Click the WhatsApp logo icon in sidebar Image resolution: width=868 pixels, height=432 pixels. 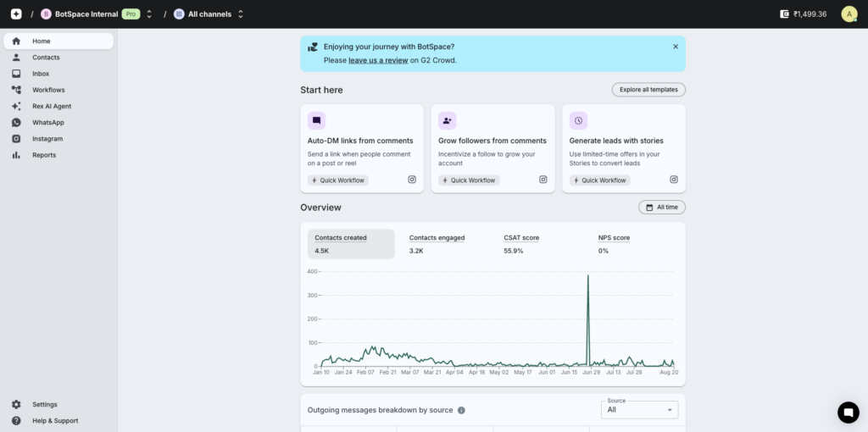tap(16, 122)
